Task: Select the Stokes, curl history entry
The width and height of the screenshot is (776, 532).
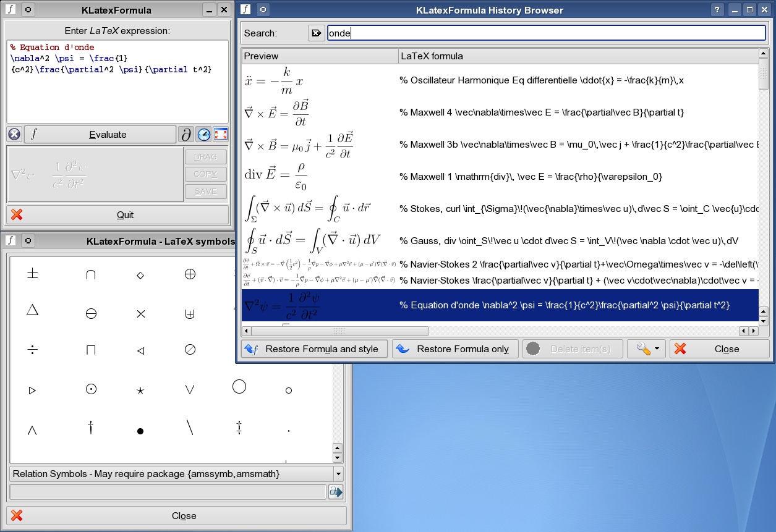Action: [x=500, y=209]
